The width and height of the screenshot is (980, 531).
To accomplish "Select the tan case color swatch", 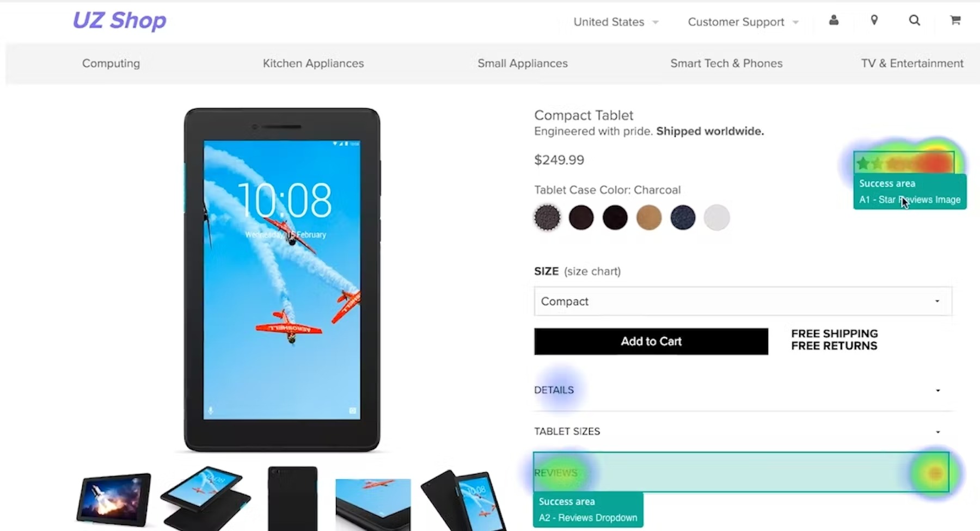I will (x=648, y=218).
